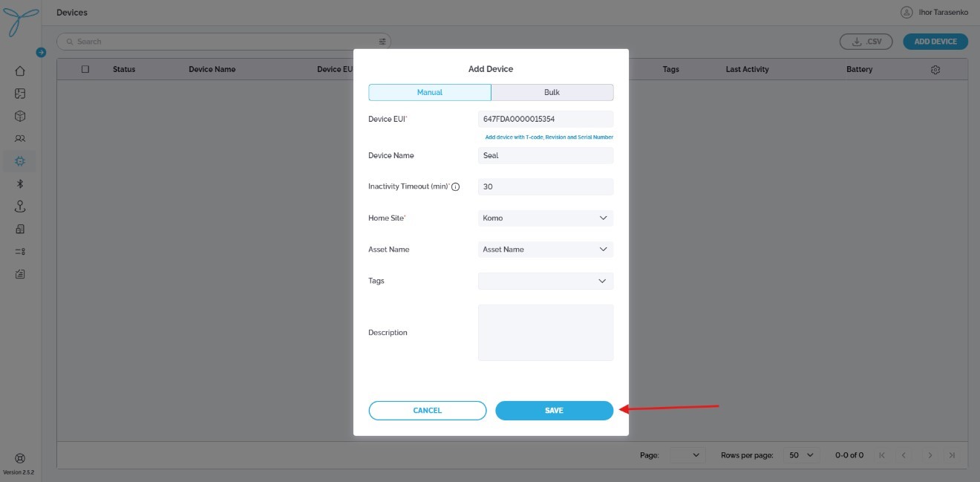Image resolution: width=980 pixels, height=482 pixels.
Task: Click the location anchor icon in sidebar
Action: coord(20,207)
